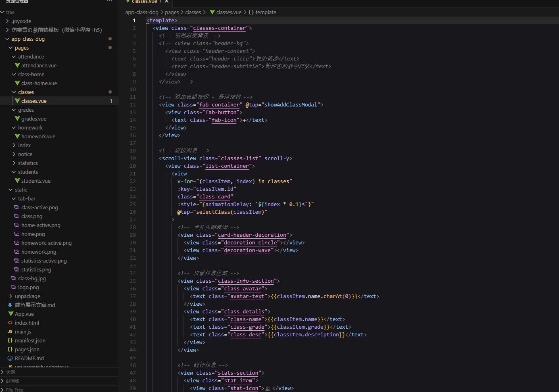Click the markdown arrow icon for 咸鱼展示文案.md

click(x=10, y=305)
